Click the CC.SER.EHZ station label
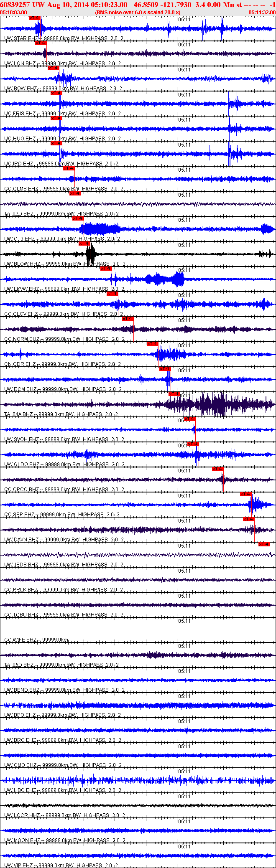Screen dimensions: 276x868 click(20, 515)
